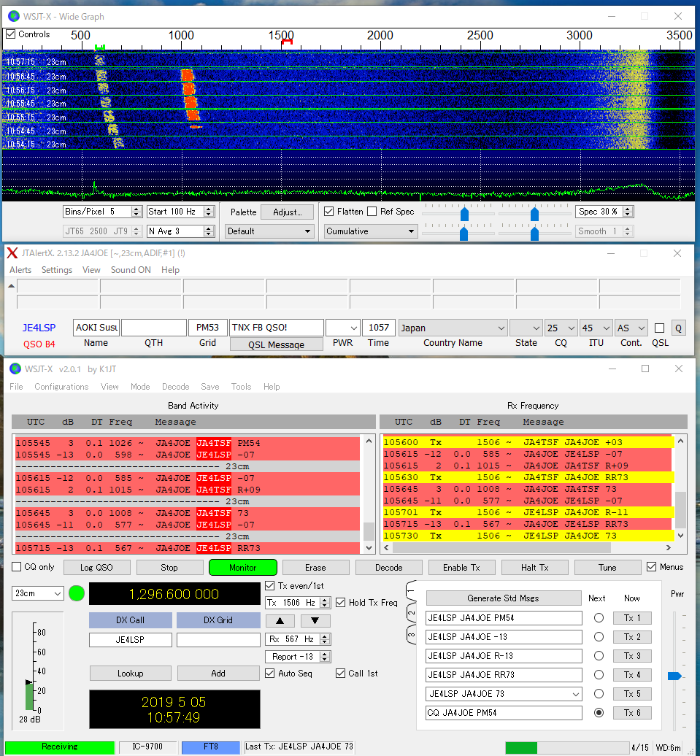Uncheck the Call 1st option
Viewport: 700px width, 756px height.
[341, 673]
